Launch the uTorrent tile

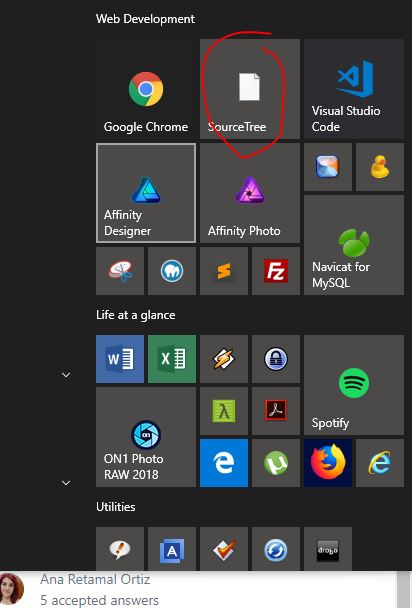pos(276,463)
